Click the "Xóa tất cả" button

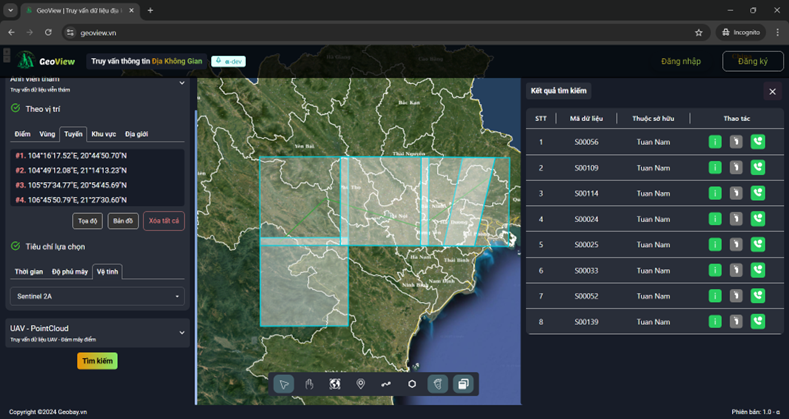pos(163,220)
